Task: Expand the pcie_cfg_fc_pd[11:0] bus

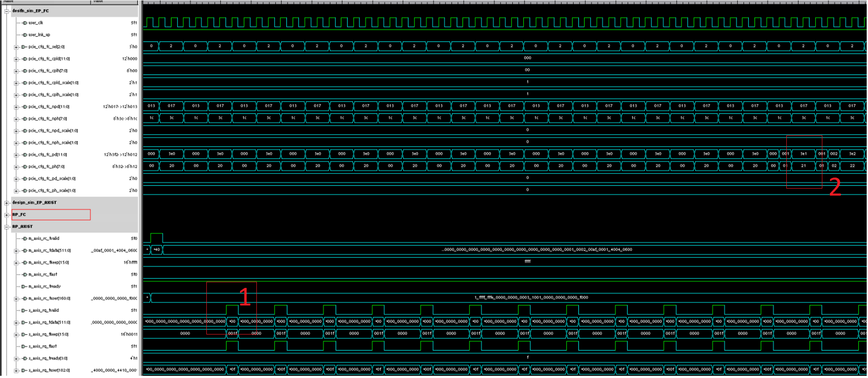Action: click(16, 155)
